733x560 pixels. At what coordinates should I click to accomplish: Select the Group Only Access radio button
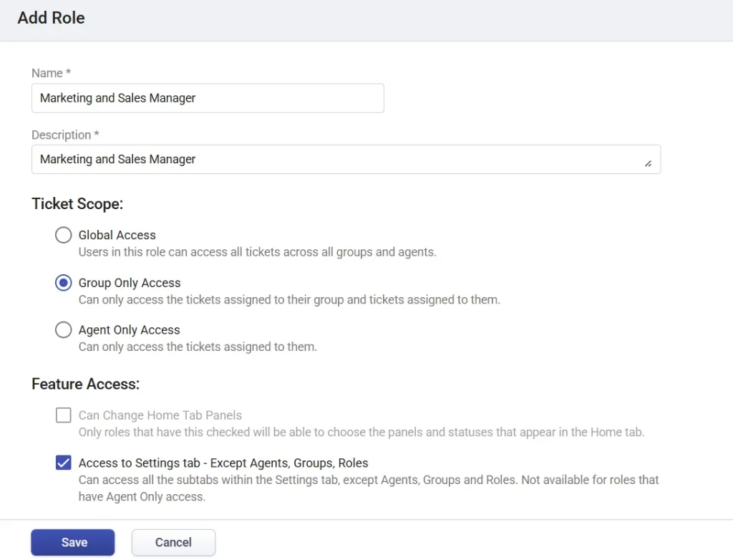64,283
